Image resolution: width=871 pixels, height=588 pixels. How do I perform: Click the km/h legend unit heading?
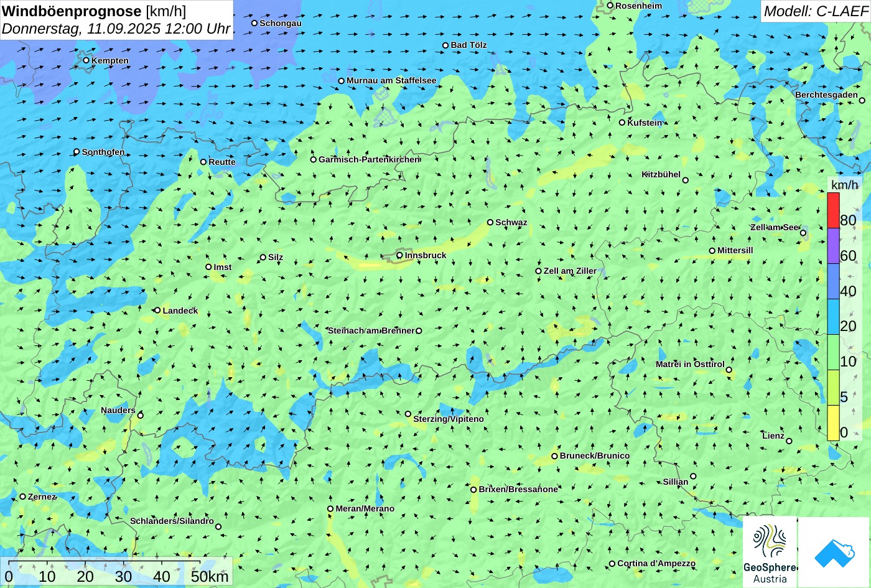[x=844, y=185]
